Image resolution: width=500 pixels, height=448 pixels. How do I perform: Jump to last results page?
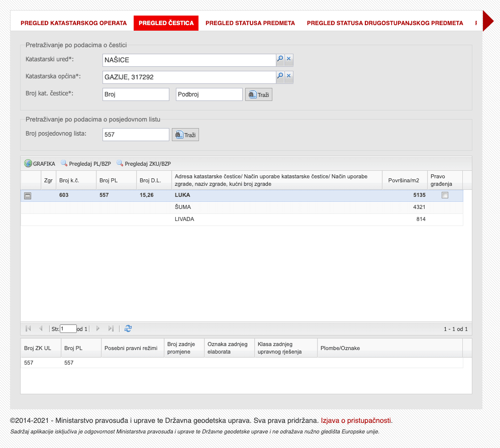(x=111, y=328)
